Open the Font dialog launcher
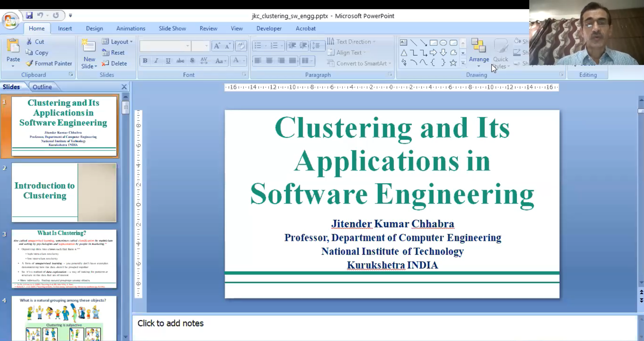The image size is (644, 341). (244, 75)
